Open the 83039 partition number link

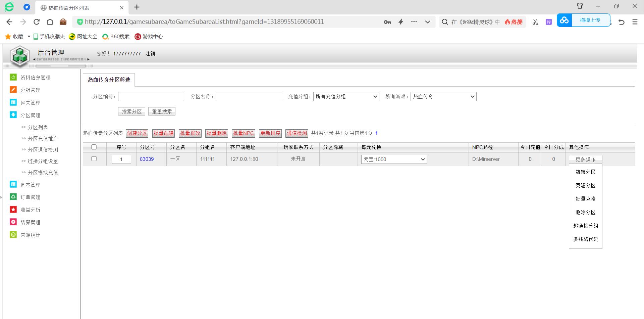(147, 159)
